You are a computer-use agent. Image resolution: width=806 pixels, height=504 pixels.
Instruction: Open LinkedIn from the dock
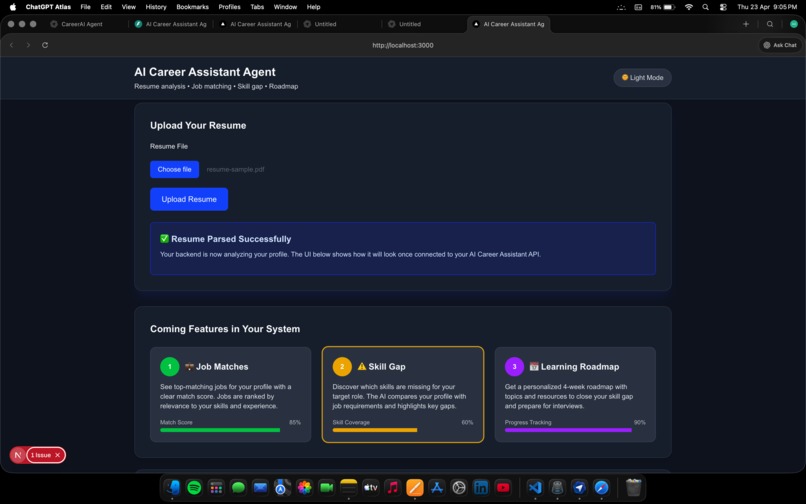click(x=481, y=487)
